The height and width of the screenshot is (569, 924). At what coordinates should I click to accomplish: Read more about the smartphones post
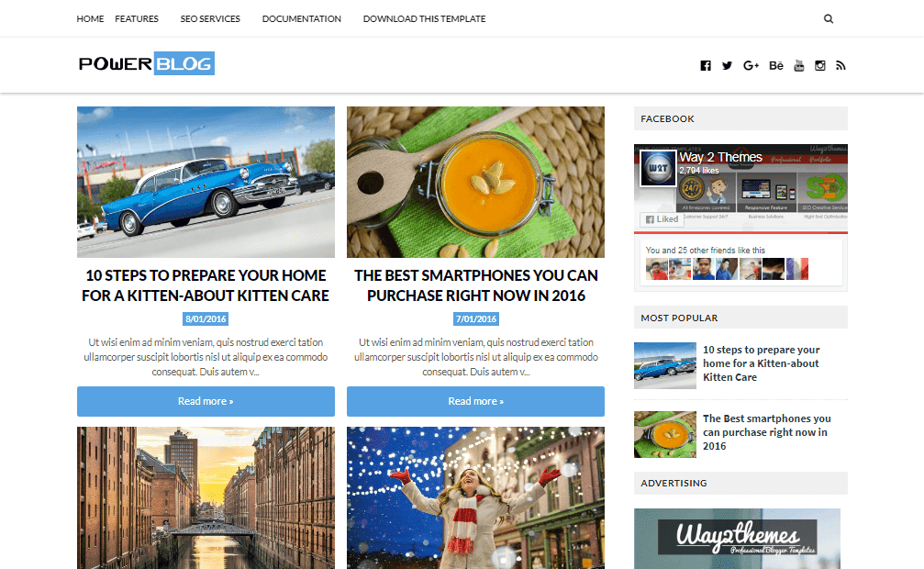tap(475, 402)
